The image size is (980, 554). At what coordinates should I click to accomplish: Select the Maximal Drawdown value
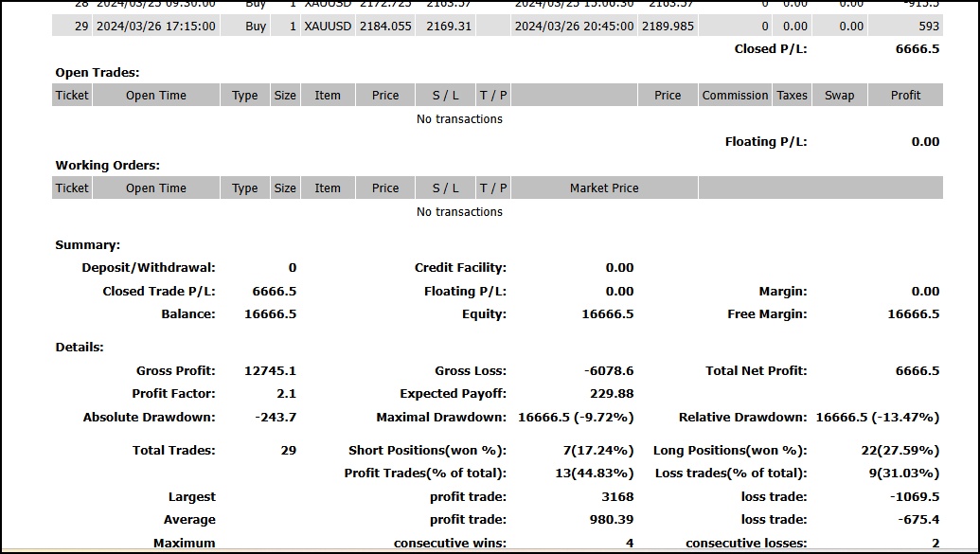(576, 418)
